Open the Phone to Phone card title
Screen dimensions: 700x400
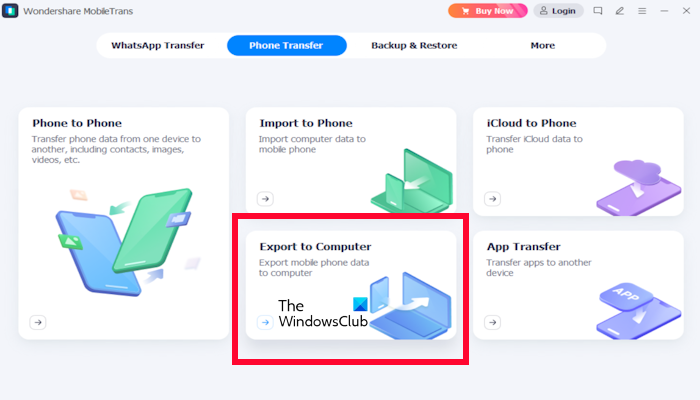pos(77,123)
